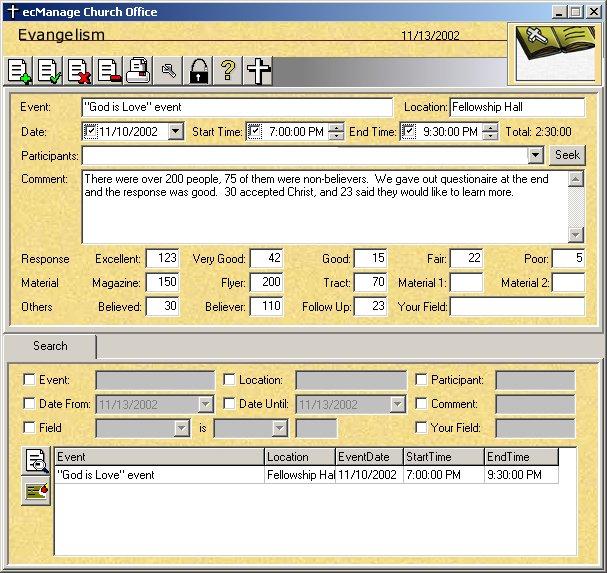This screenshot has height=573, width=607.
Task: Click the Flyer count field
Action: (x=267, y=282)
